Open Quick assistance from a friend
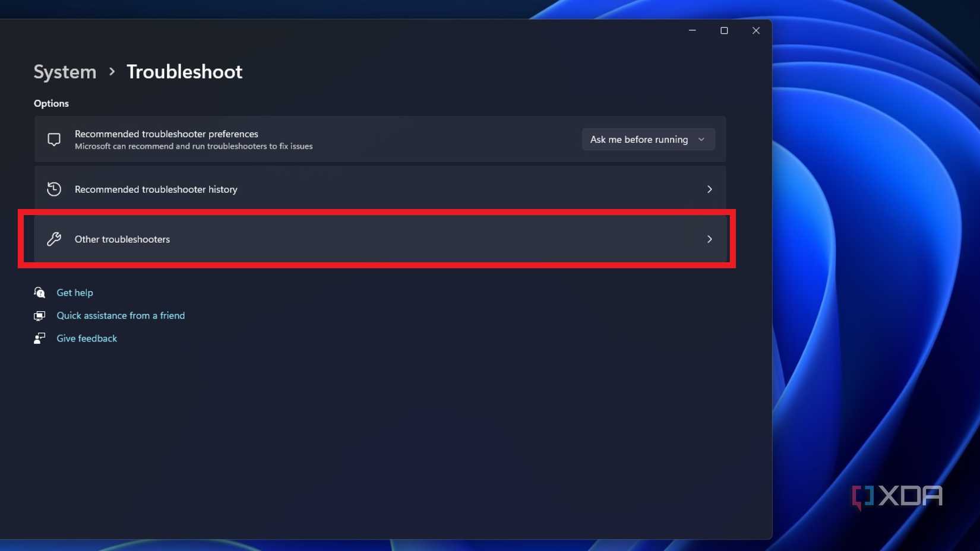Viewport: 980px width, 551px height. pos(120,315)
